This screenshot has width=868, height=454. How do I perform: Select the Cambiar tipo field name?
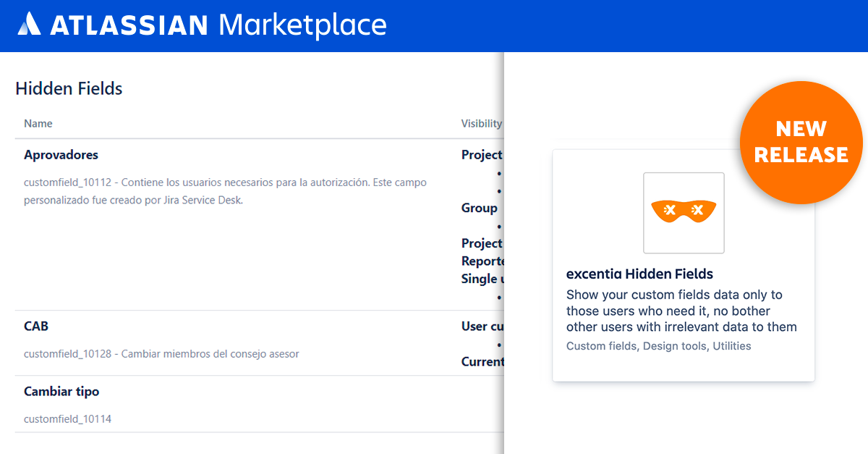pos(61,392)
